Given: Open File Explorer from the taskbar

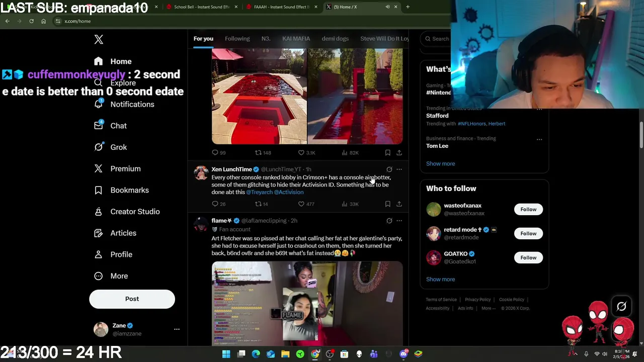Looking at the screenshot, I should pos(285,354).
